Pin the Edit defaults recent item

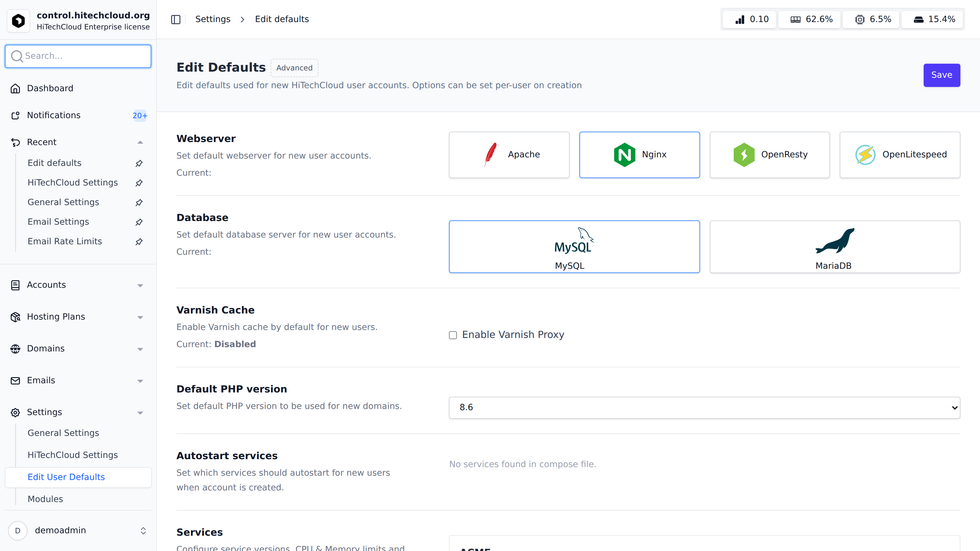click(139, 163)
